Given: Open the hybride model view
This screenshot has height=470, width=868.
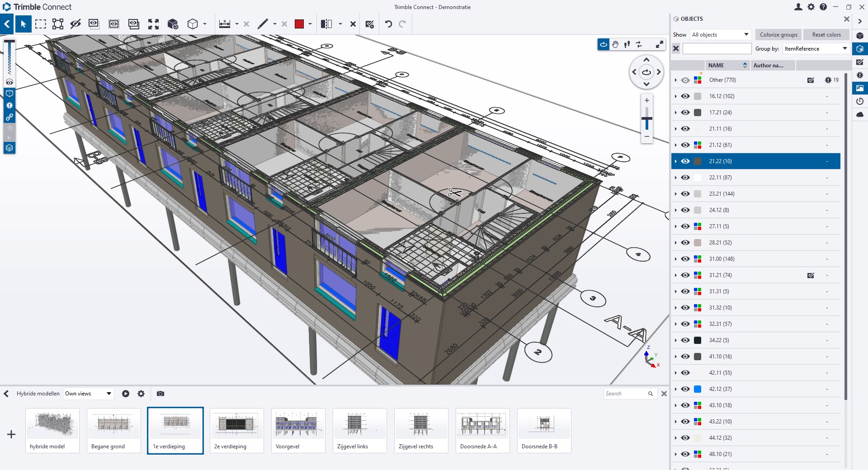Looking at the screenshot, I should click(x=52, y=430).
